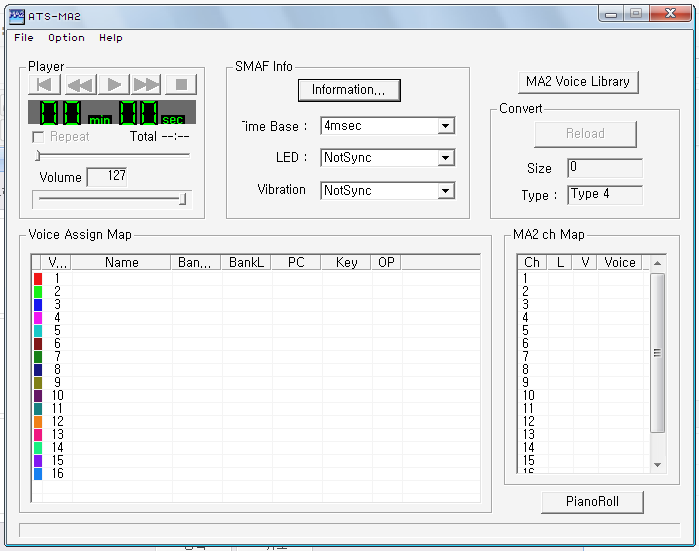This screenshot has width=699, height=551.
Task: Click the PC column header
Action: pos(296,262)
